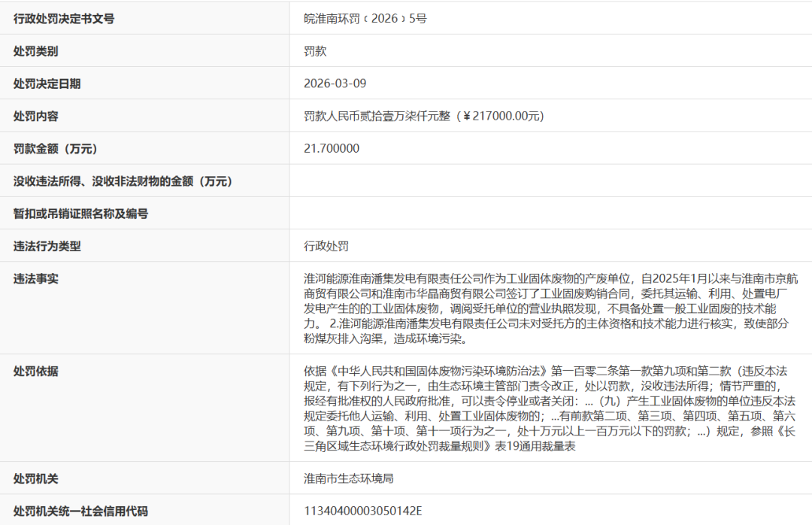Click the 暂扣或吊销证照名称及编号 label
This screenshot has height=525, width=812.
80,214
